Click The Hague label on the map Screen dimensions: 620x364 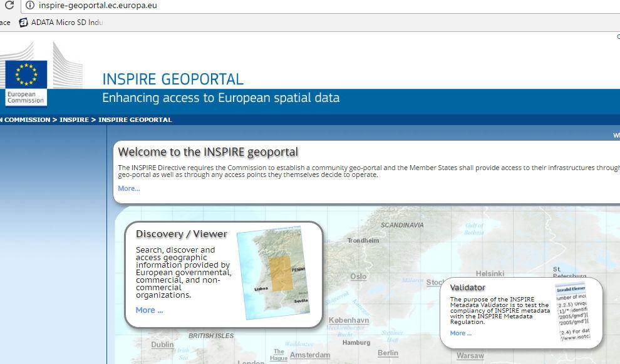click(x=279, y=355)
